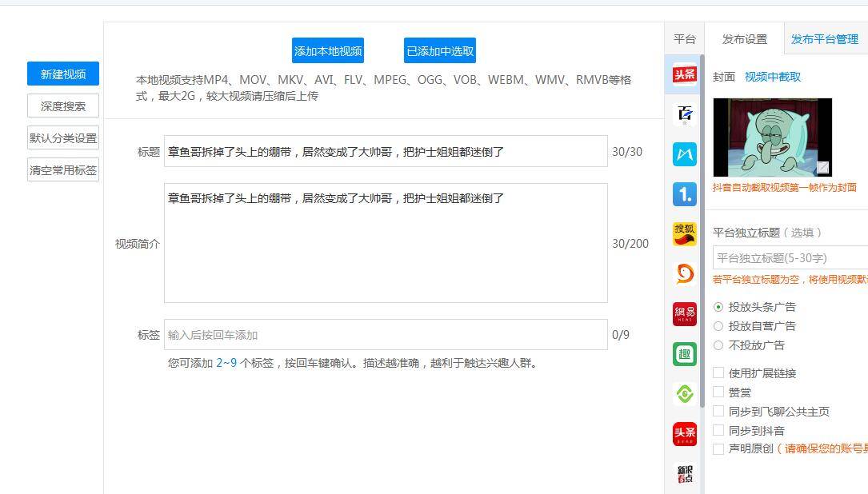Click the 视频中截取 cover link
Screen dimensions: 868x494
(x=772, y=77)
